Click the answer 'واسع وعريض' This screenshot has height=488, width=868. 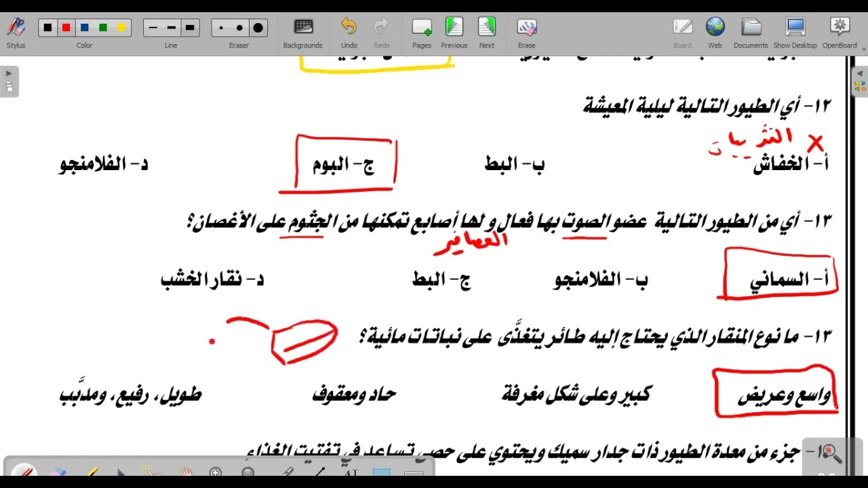pyautogui.click(x=784, y=395)
